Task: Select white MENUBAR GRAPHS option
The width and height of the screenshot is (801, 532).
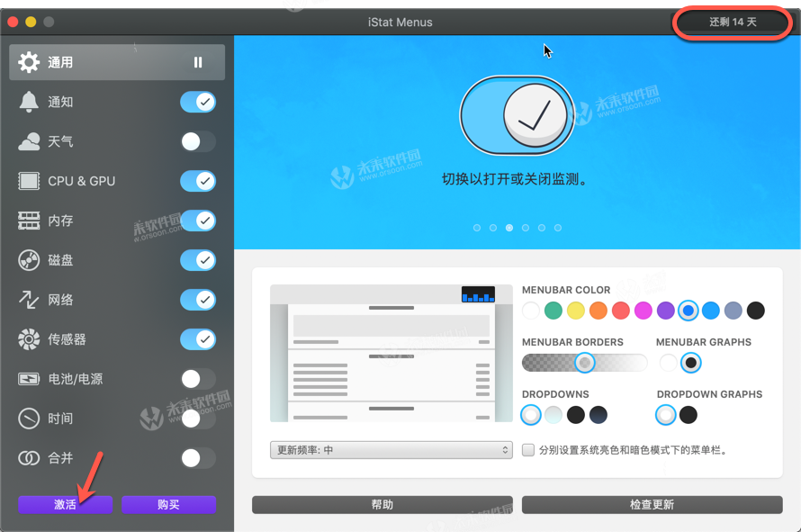Action: [668, 363]
